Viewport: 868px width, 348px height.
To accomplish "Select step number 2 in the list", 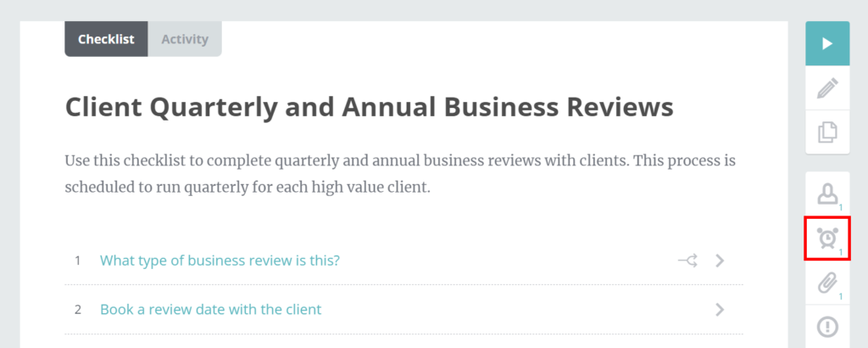I will click(78, 310).
